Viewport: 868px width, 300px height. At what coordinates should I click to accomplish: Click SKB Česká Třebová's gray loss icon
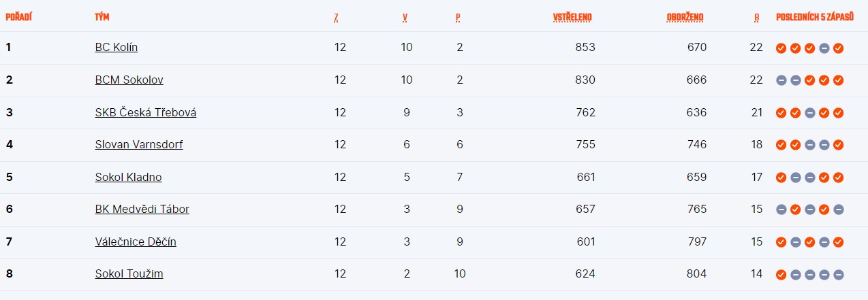(809, 113)
